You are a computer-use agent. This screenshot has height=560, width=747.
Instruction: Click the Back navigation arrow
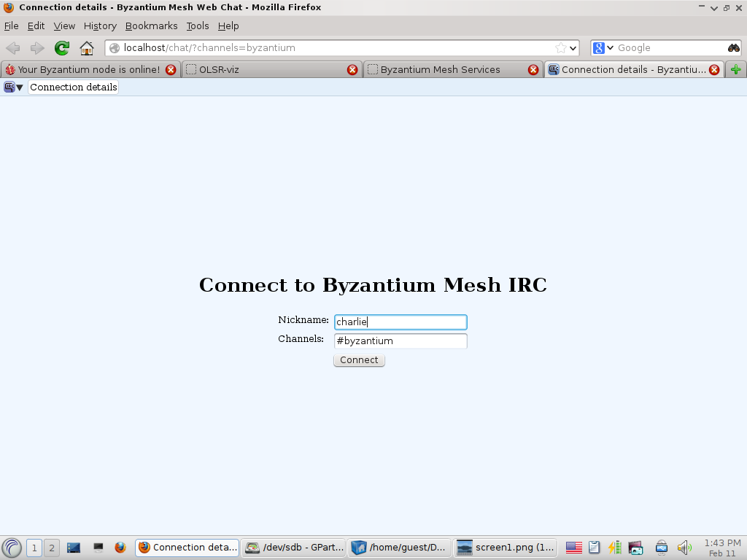click(13, 47)
